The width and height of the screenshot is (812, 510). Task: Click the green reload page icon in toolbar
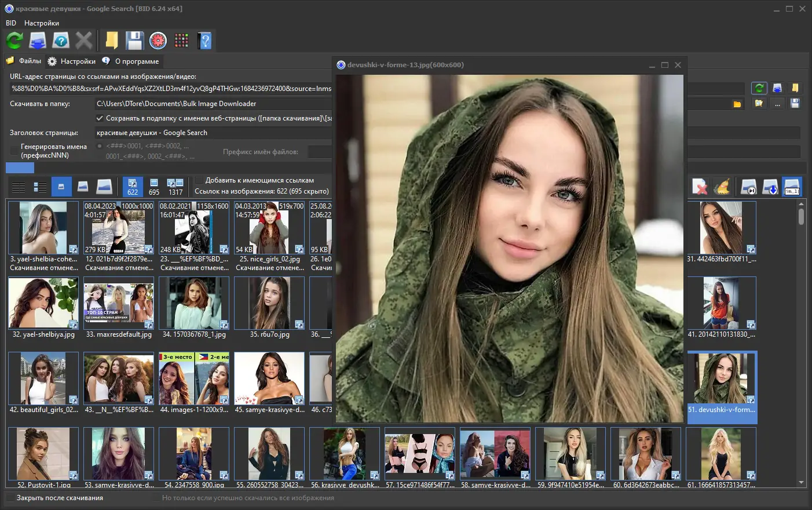(14, 41)
